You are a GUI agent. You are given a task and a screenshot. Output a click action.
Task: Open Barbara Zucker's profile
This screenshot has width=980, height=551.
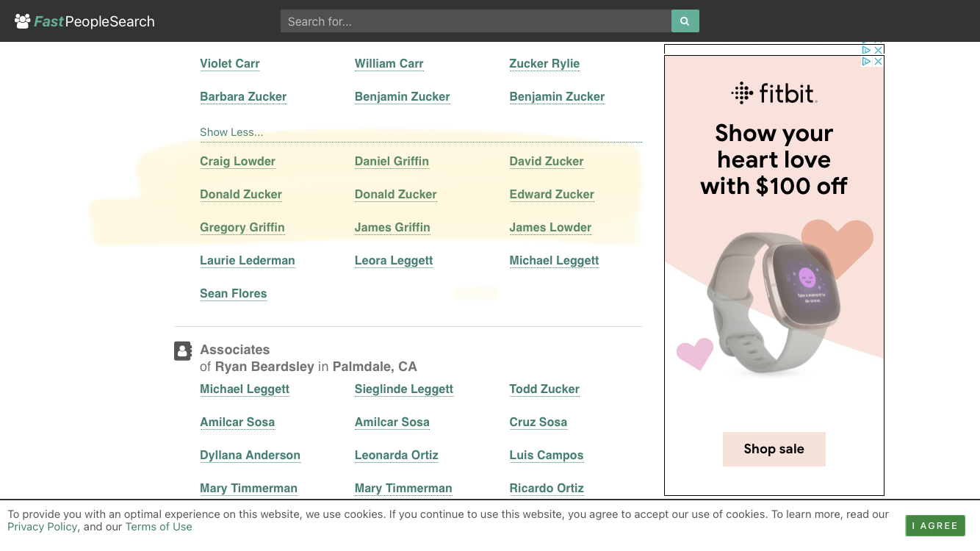[x=243, y=97]
